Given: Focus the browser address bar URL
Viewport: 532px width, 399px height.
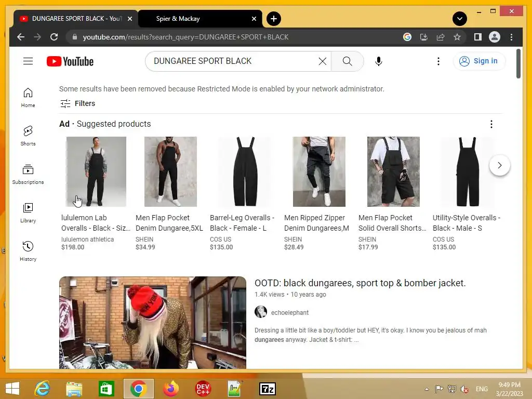Looking at the screenshot, I should click(185, 37).
